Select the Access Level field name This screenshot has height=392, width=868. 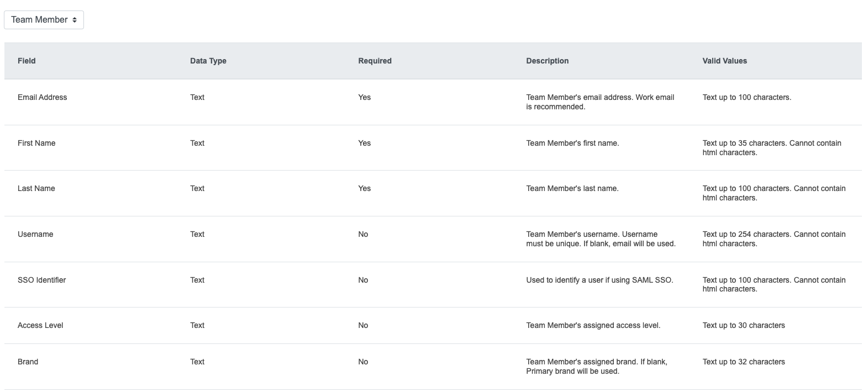pyautogui.click(x=40, y=325)
